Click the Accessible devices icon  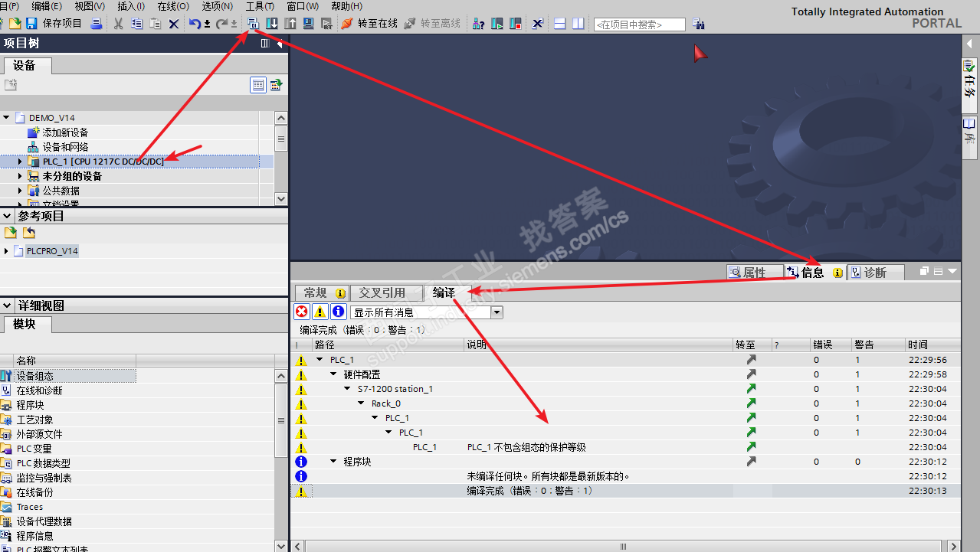[478, 24]
